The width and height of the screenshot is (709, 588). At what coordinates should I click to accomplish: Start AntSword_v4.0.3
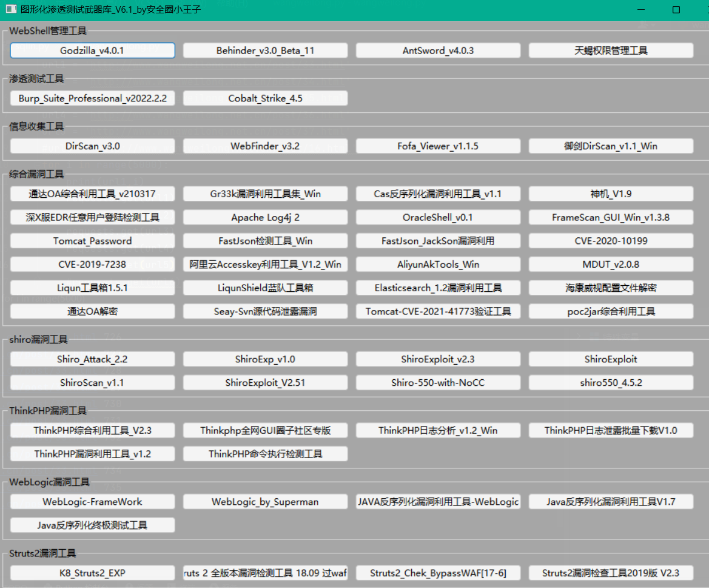coord(438,50)
